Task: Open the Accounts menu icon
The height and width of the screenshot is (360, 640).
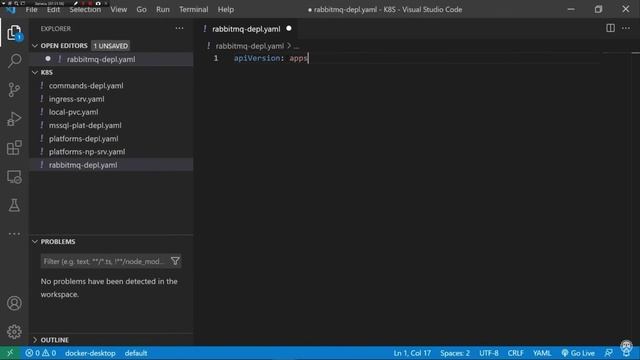Action: pos(14,303)
